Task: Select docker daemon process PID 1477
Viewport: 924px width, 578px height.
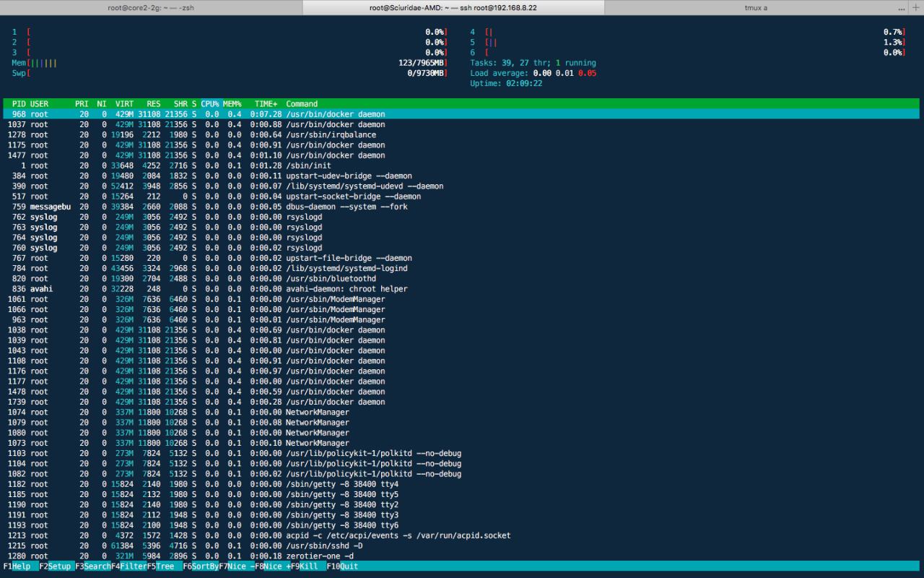Action: click(x=462, y=155)
